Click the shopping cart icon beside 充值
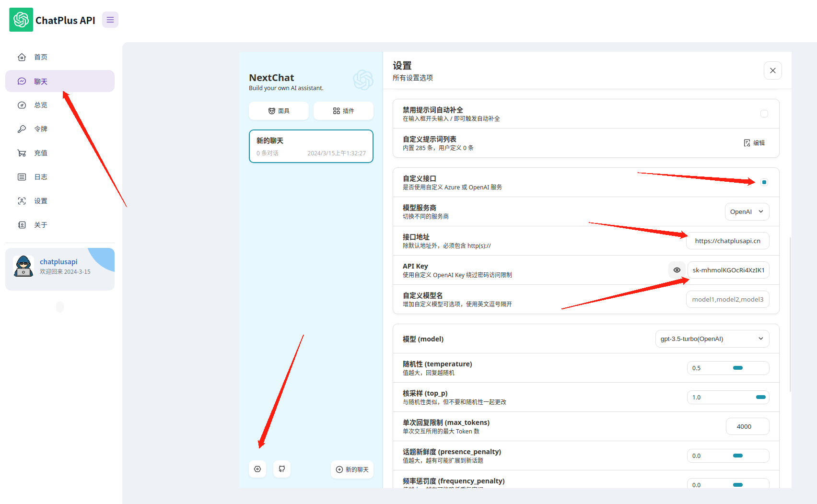This screenshot has width=817, height=504. click(x=22, y=153)
